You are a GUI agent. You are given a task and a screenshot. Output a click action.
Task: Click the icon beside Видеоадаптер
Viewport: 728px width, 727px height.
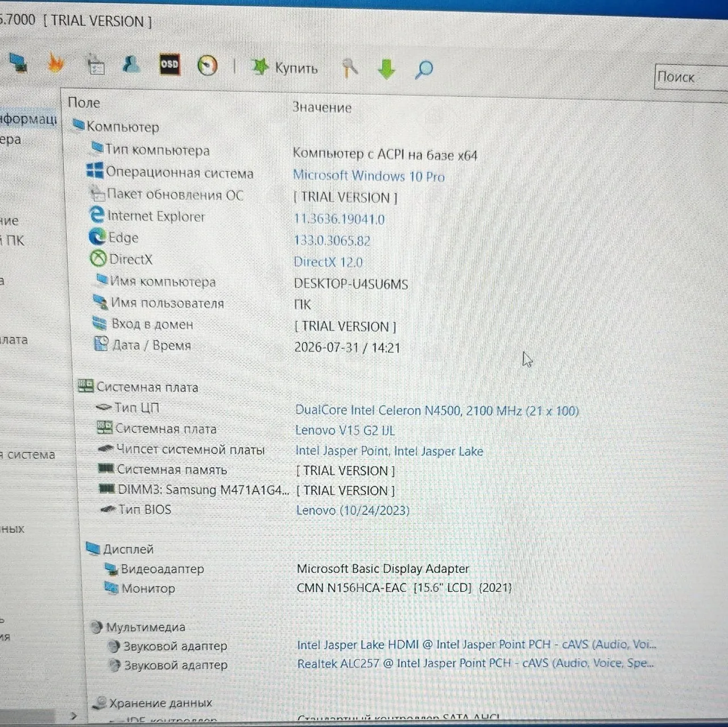[x=111, y=568]
